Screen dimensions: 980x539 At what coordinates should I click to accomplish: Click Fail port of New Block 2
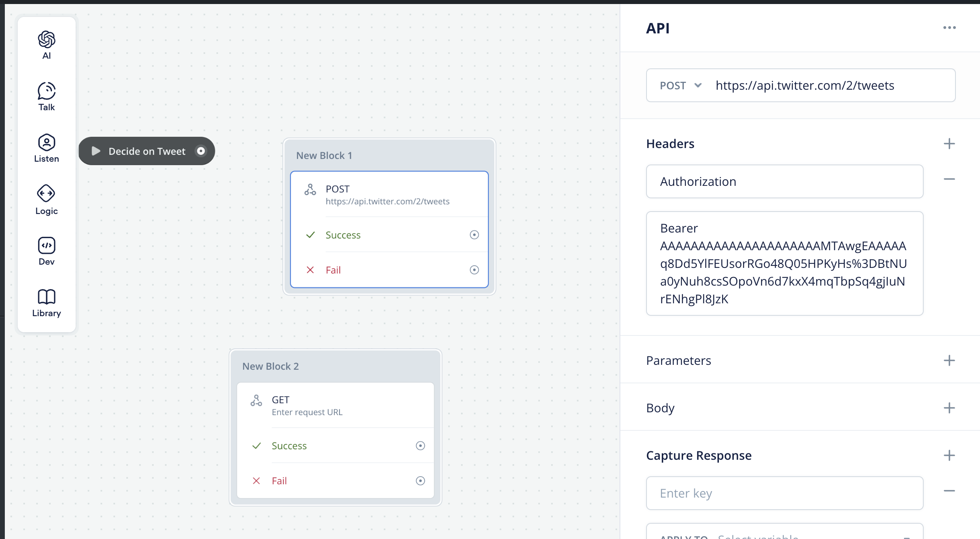420,481
